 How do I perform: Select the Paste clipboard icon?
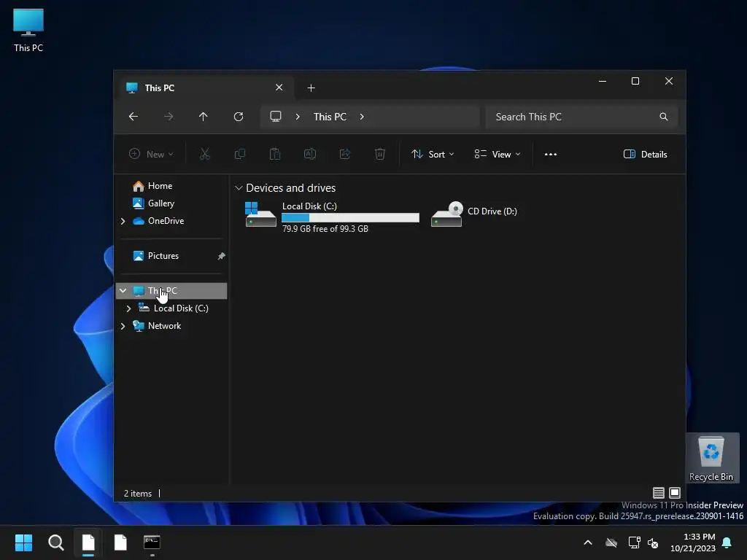[275, 154]
